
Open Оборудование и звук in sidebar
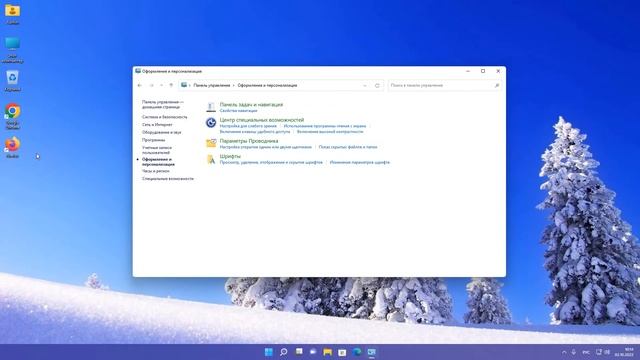tap(162, 132)
